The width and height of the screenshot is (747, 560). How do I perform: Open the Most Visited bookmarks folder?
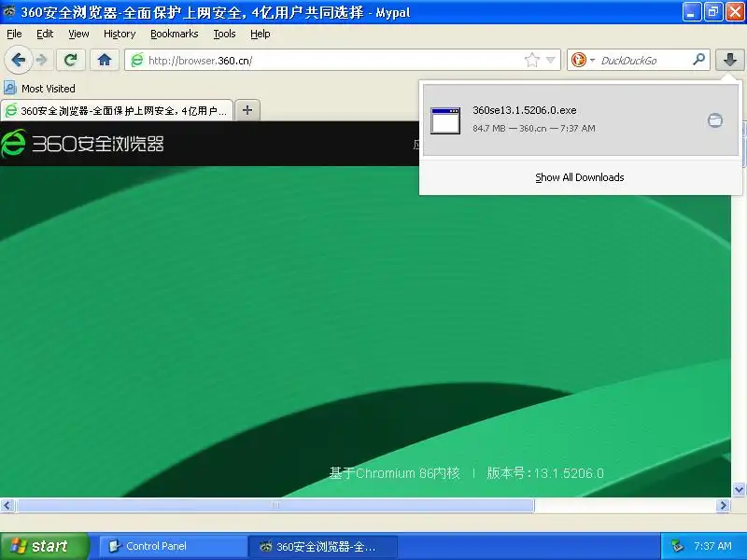[x=39, y=88]
